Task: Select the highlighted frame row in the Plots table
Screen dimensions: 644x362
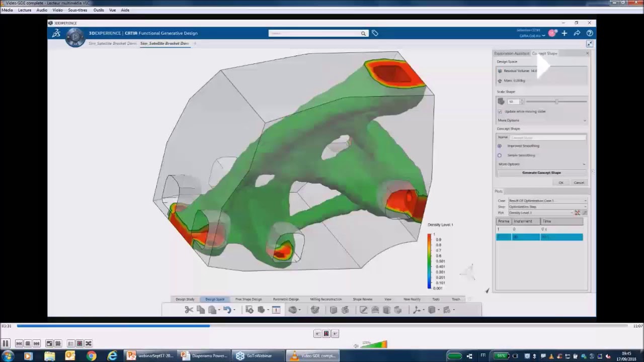Action: tap(539, 237)
